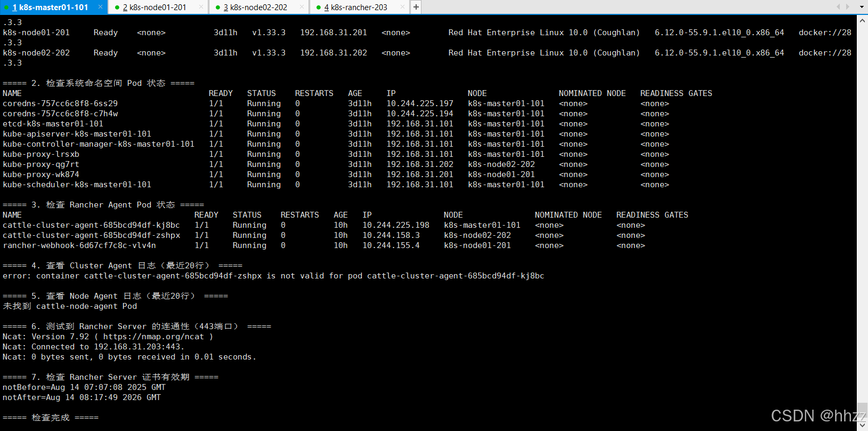Click the IP 10.244.158.3
This screenshot has height=431, width=868.
pyautogui.click(x=391, y=235)
